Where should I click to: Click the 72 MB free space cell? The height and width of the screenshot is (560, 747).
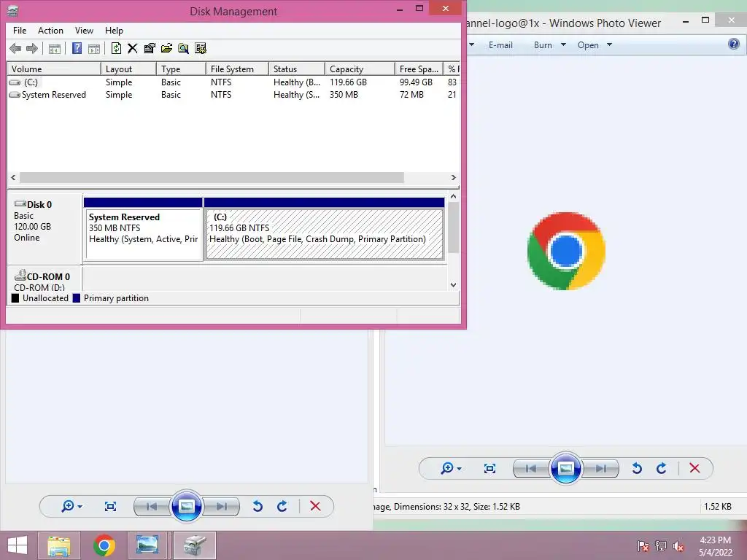point(411,95)
